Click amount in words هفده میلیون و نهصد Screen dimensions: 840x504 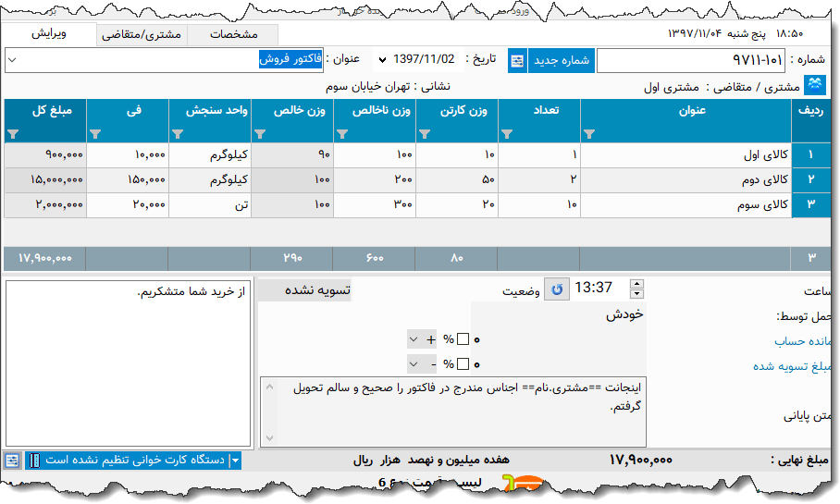(x=458, y=461)
